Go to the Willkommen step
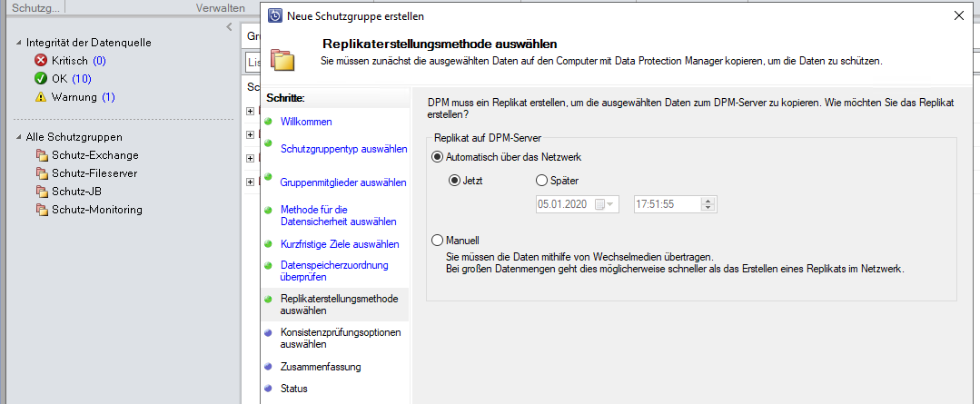 point(306,121)
